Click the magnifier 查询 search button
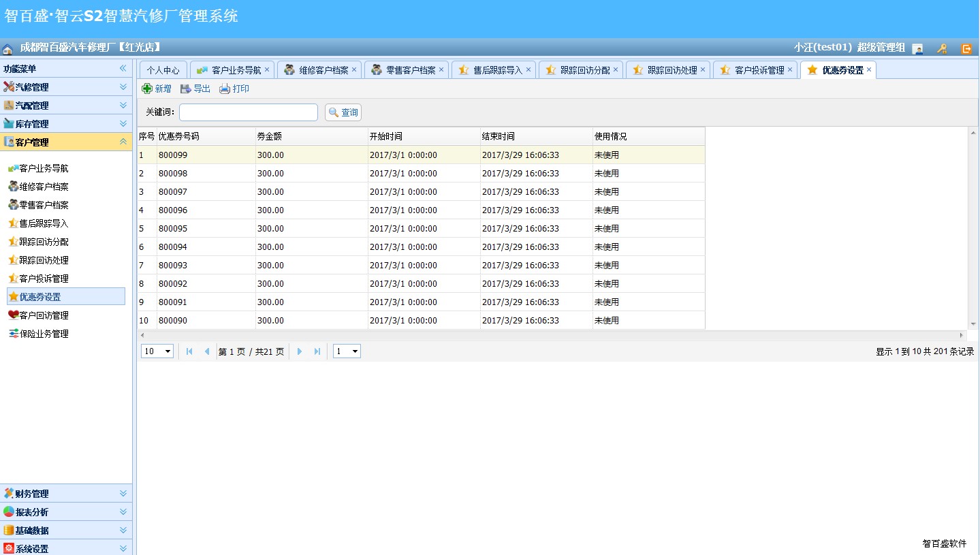Viewport: 980px width, 555px height. pyautogui.click(x=343, y=112)
